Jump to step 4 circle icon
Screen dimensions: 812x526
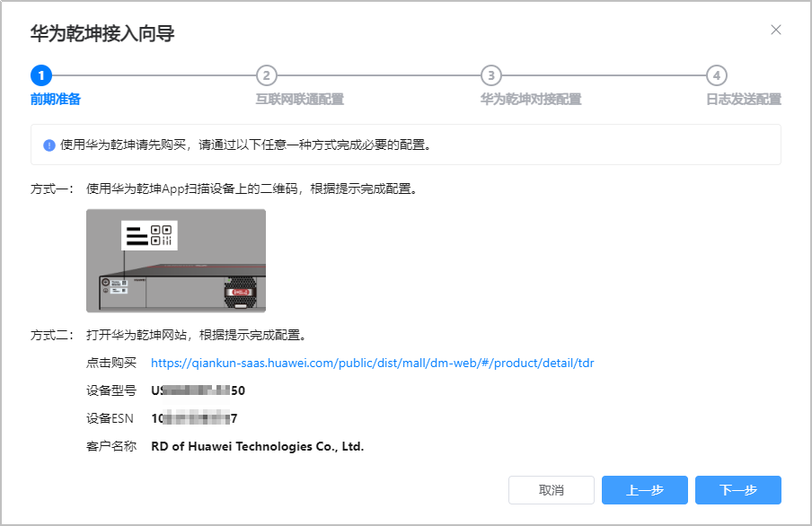pos(717,75)
